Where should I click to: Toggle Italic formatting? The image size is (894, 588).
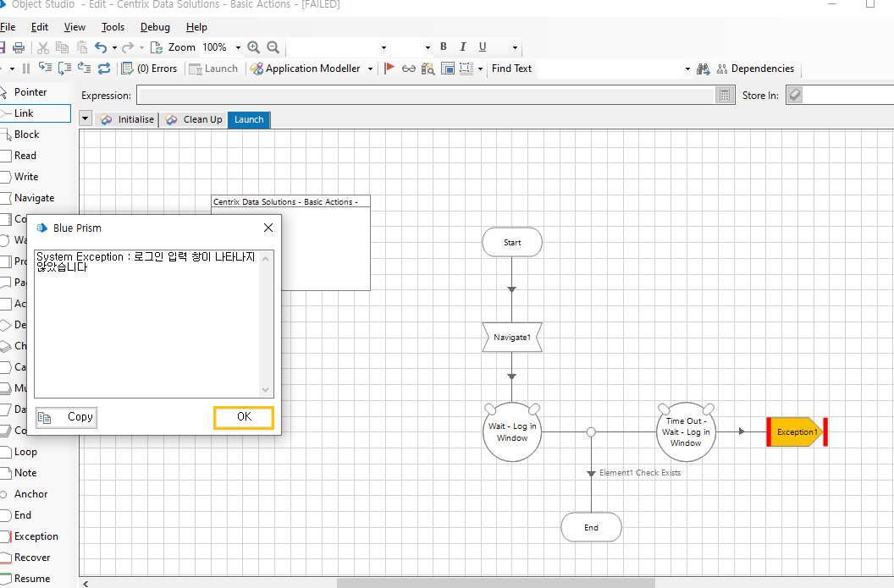point(463,47)
